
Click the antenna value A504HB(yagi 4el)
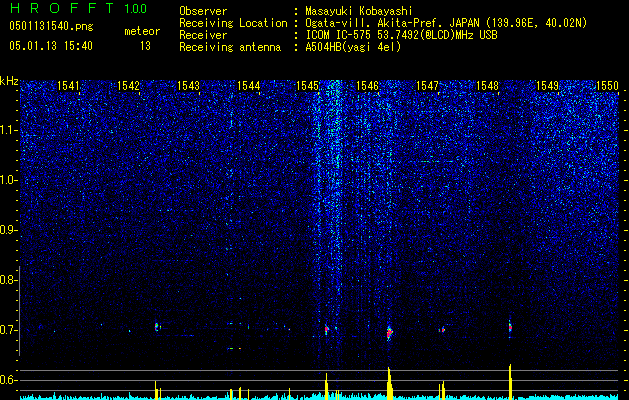(x=353, y=47)
